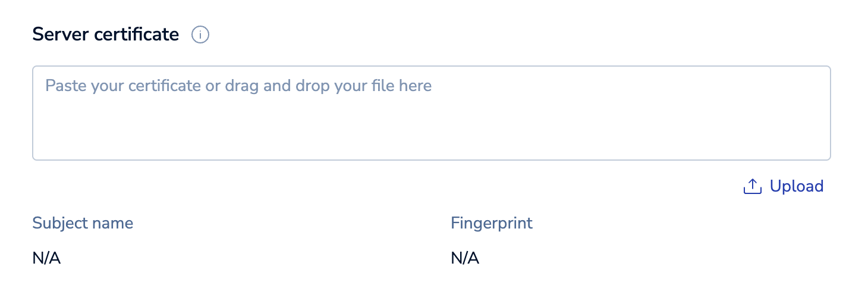Click the Fingerprint label

point(492,223)
